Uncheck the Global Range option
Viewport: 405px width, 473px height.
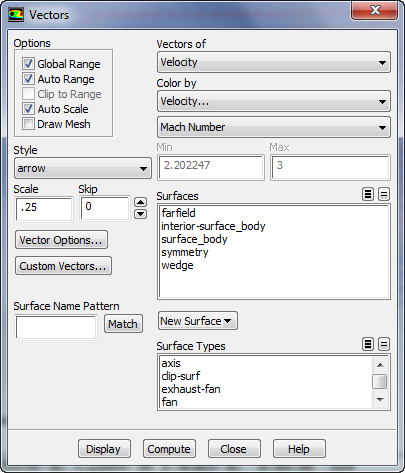28,63
